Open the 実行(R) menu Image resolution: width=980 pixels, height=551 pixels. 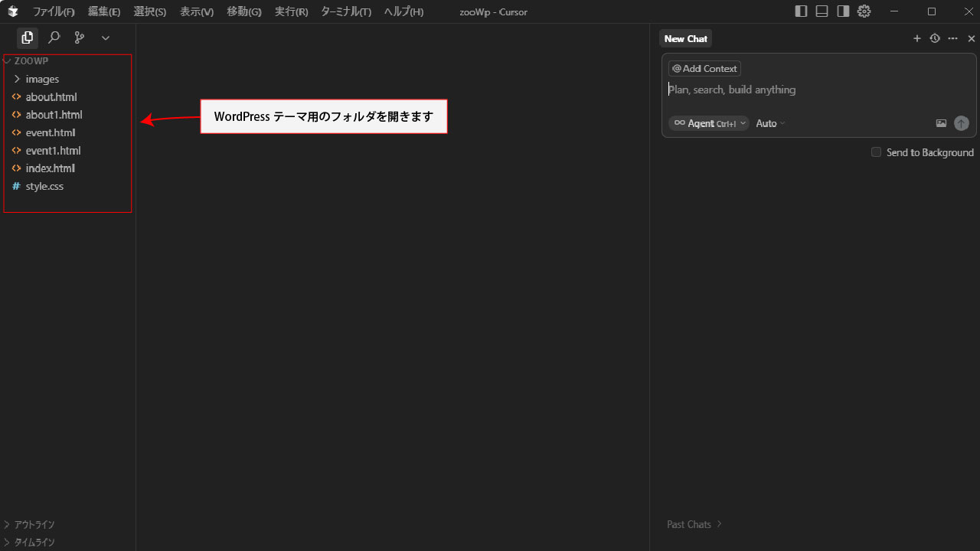click(x=292, y=11)
